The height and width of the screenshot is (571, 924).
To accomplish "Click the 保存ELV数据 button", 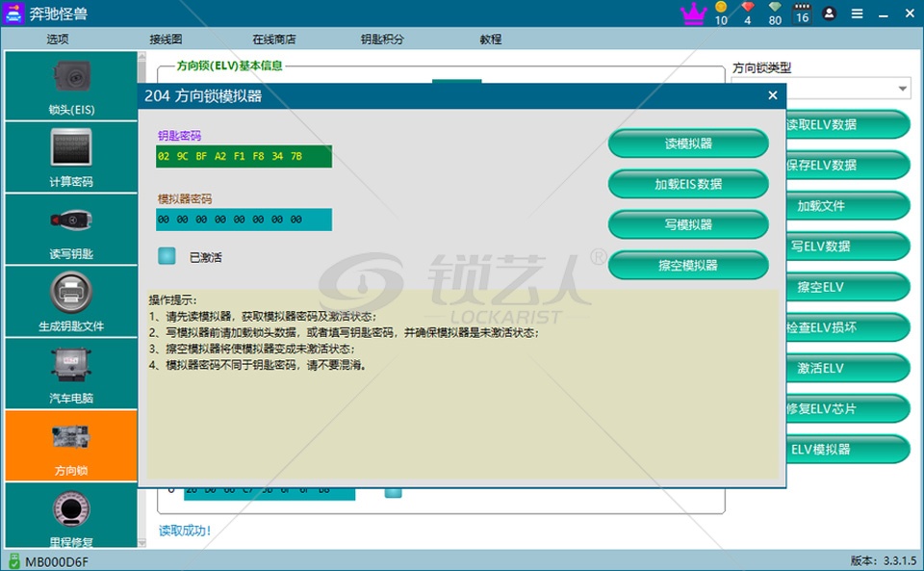I will click(848, 165).
